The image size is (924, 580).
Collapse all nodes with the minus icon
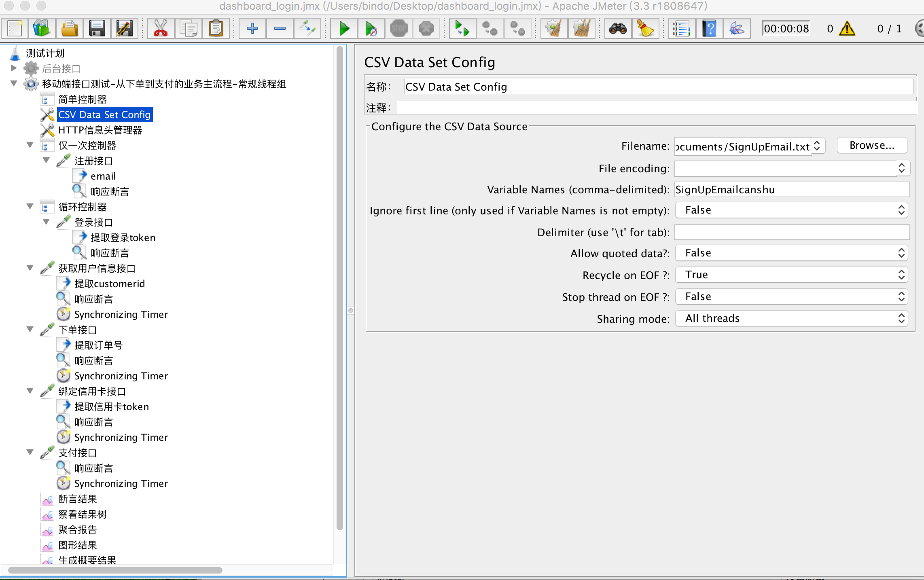coord(280,28)
